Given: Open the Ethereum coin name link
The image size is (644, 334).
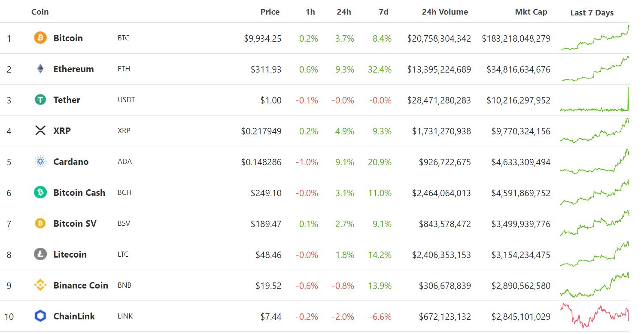Looking at the screenshot, I should click(73, 69).
